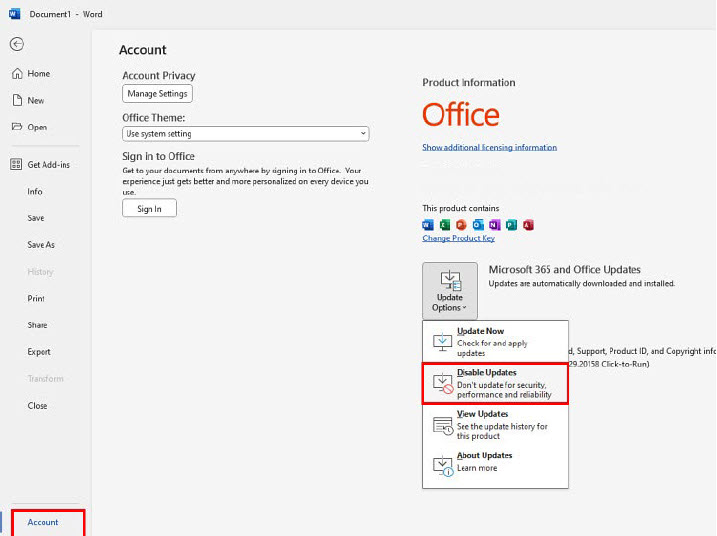The image size is (717, 536).
Task: Click the Outlook app icon under product contains
Action: [x=478, y=225]
